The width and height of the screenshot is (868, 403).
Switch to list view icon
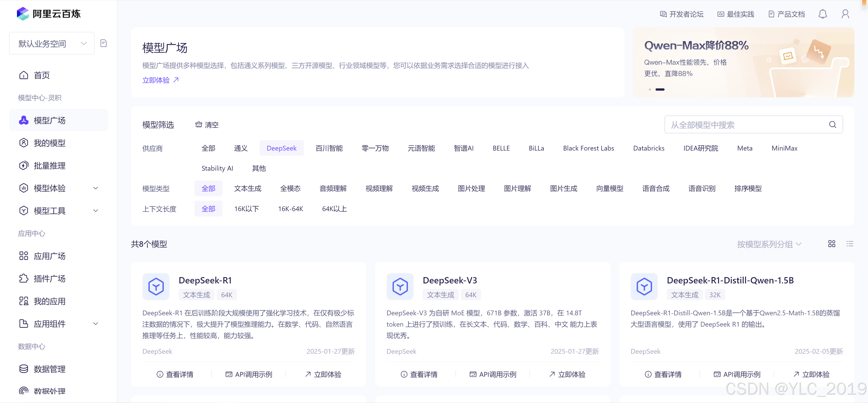pyautogui.click(x=849, y=244)
